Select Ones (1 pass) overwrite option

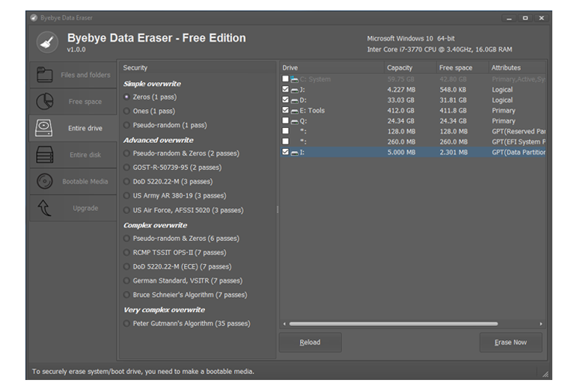point(126,111)
